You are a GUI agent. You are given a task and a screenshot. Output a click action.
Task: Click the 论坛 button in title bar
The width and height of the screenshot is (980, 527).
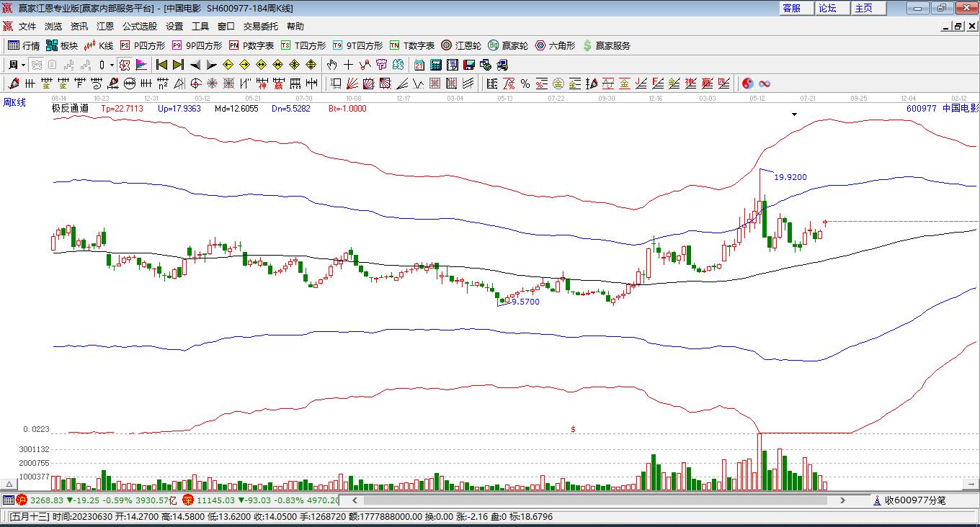[827, 8]
